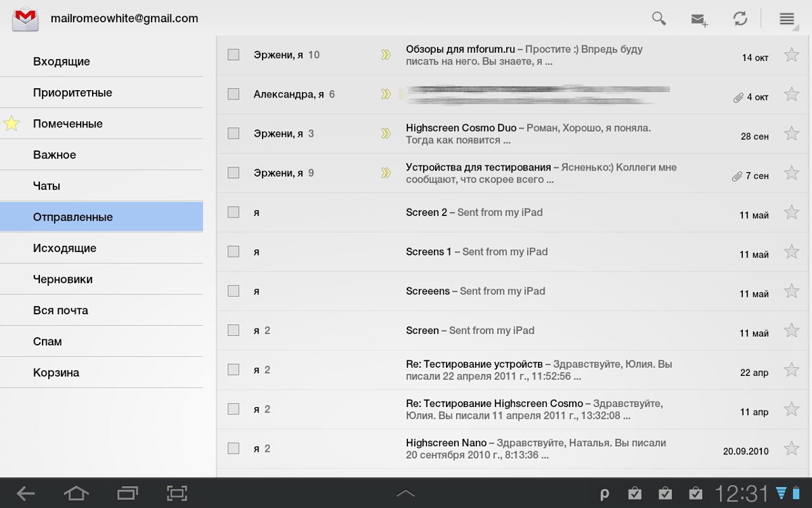The width and height of the screenshot is (812, 508).
Task: Select the 'Screen 2' email checkbox
Action: coord(233,212)
